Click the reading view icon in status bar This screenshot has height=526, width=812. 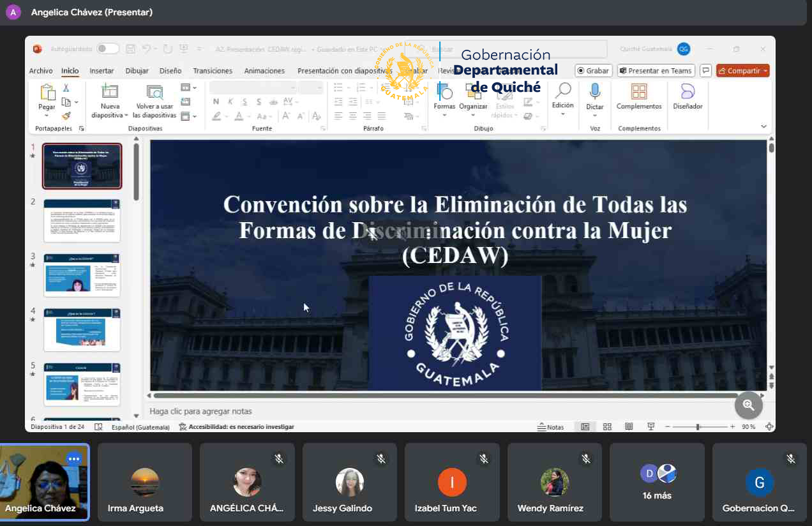click(629, 426)
